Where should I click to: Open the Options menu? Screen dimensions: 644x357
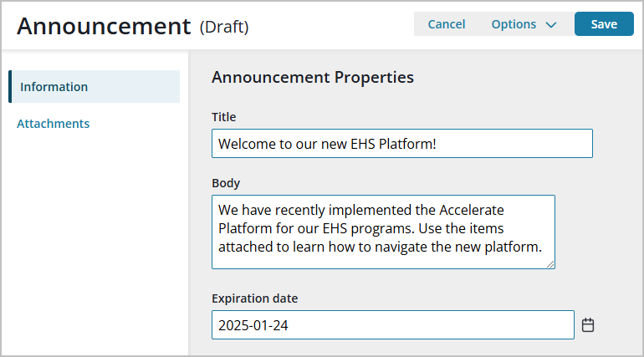514,24
